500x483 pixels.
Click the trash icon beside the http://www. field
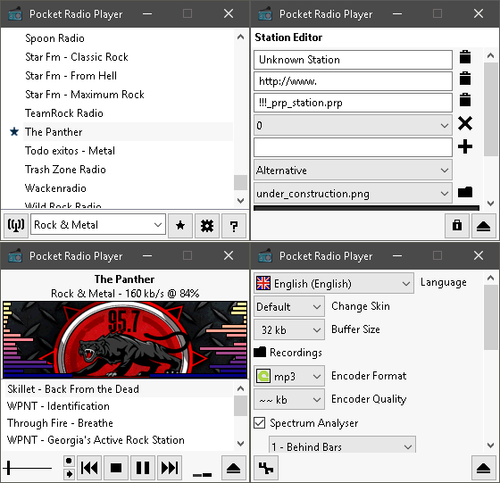465,78
